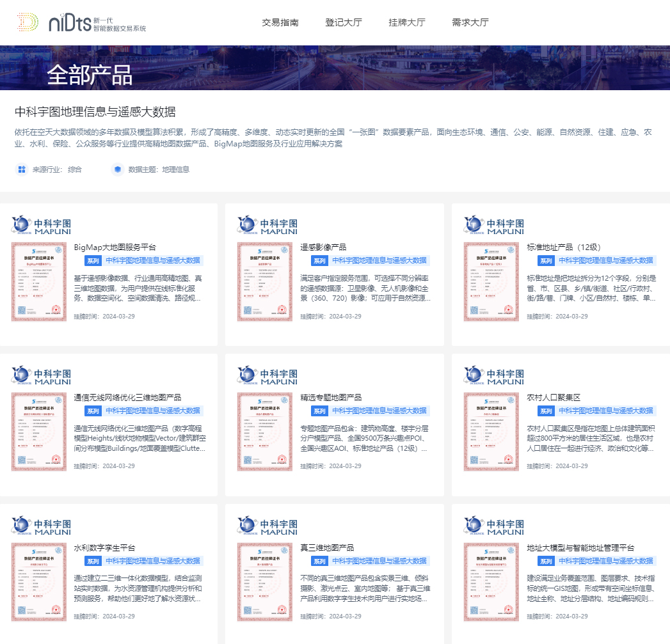Click the niDts site logo
Image resolution: width=670 pixels, height=644 pixels.
82,22
